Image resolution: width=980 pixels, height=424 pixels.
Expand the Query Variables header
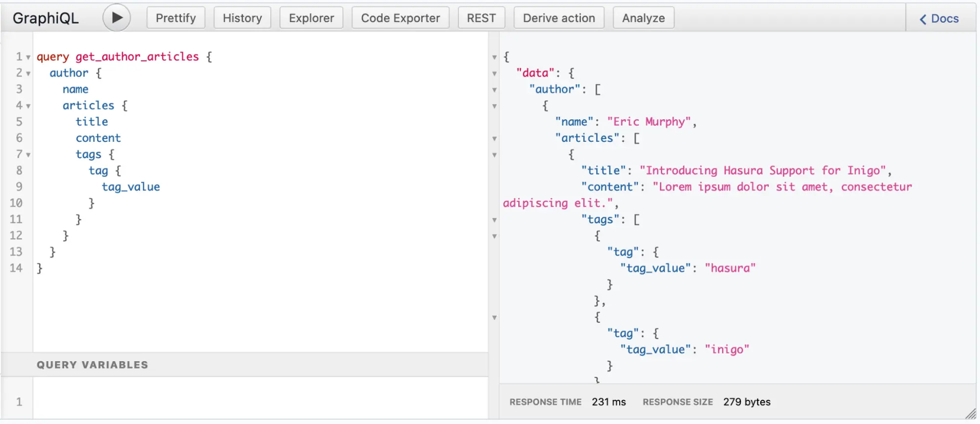[245, 365]
